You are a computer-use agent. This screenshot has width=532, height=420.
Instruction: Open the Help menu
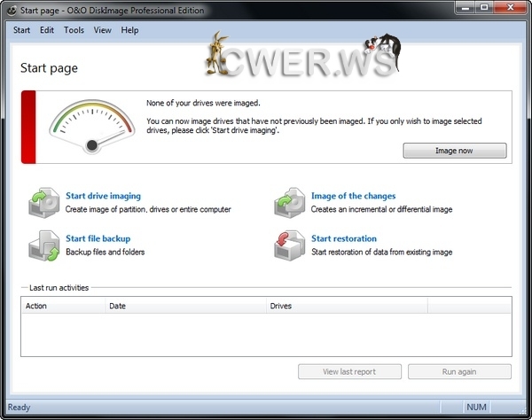[129, 30]
